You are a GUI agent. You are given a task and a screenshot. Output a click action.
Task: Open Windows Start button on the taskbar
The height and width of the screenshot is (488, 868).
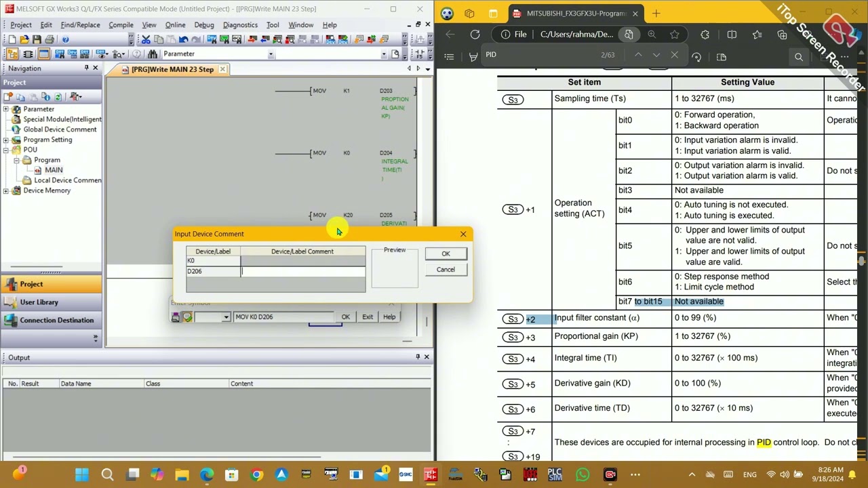point(82,474)
